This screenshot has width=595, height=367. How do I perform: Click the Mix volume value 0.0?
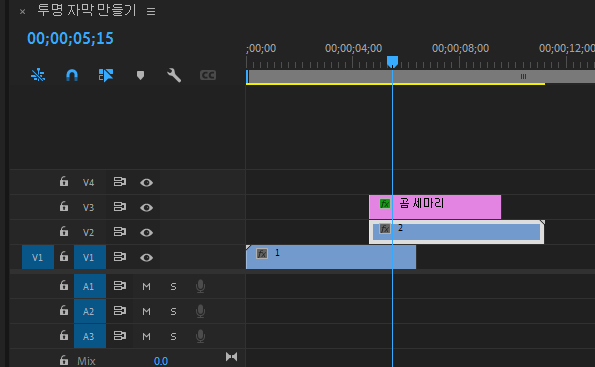pyautogui.click(x=161, y=361)
